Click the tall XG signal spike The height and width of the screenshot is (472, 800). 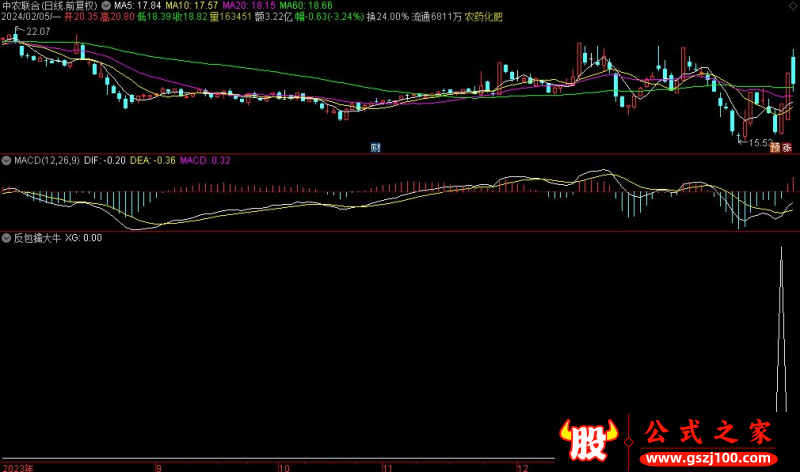click(781, 329)
